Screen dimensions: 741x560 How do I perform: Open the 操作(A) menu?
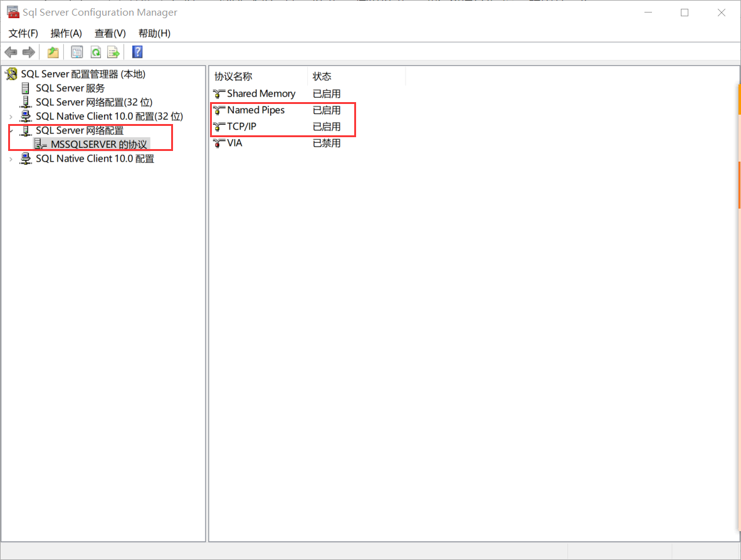pyautogui.click(x=66, y=33)
